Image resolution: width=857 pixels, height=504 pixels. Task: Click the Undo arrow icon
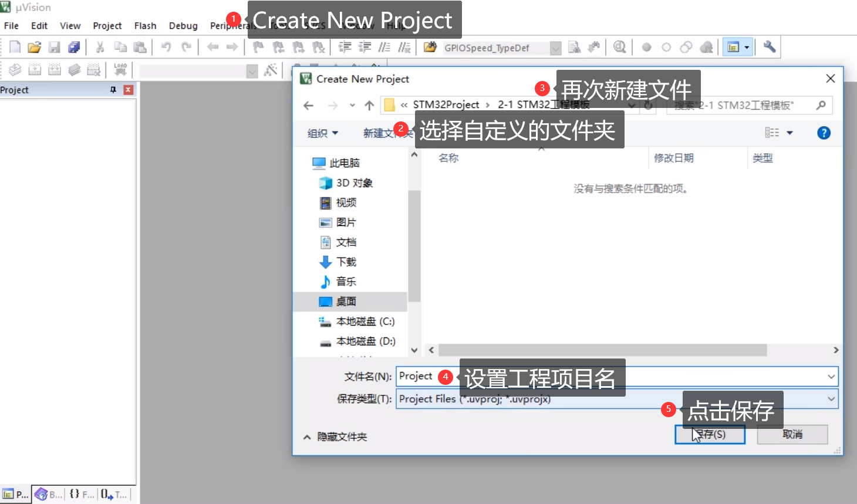click(x=166, y=48)
